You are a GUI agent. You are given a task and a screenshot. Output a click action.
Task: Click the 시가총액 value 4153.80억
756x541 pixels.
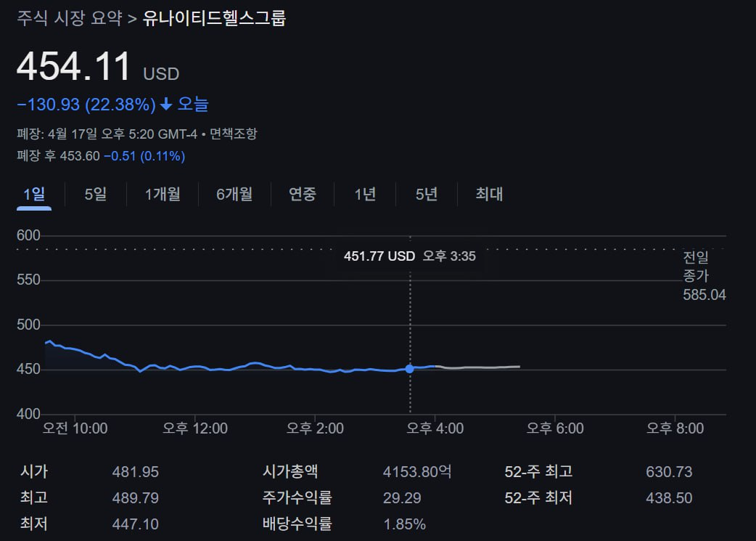click(x=417, y=472)
